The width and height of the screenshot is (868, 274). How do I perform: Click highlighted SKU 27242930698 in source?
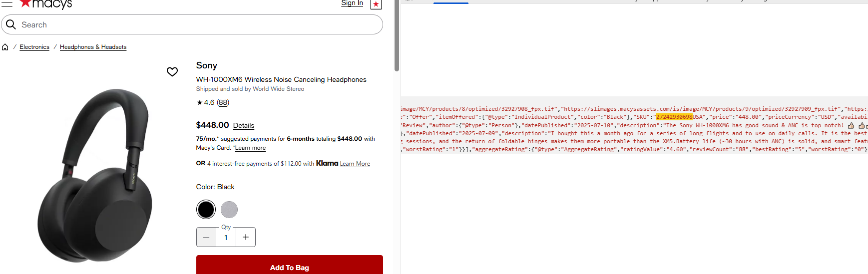point(674,117)
